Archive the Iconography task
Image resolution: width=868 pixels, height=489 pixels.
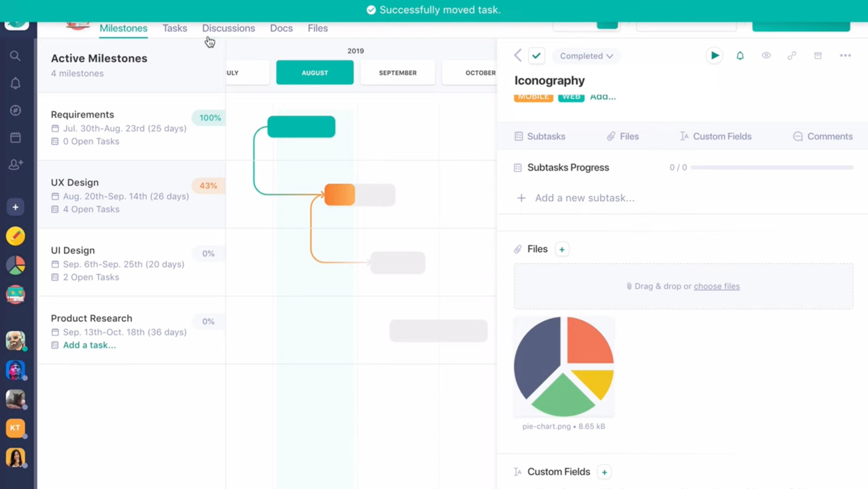point(818,56)
